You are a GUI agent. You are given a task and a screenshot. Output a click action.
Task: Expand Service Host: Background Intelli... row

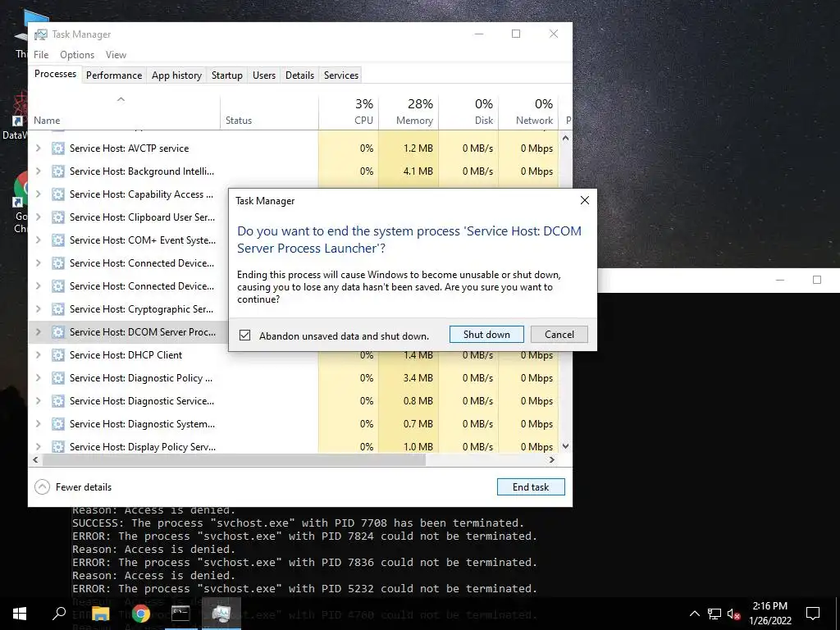[x=38, y=171]
